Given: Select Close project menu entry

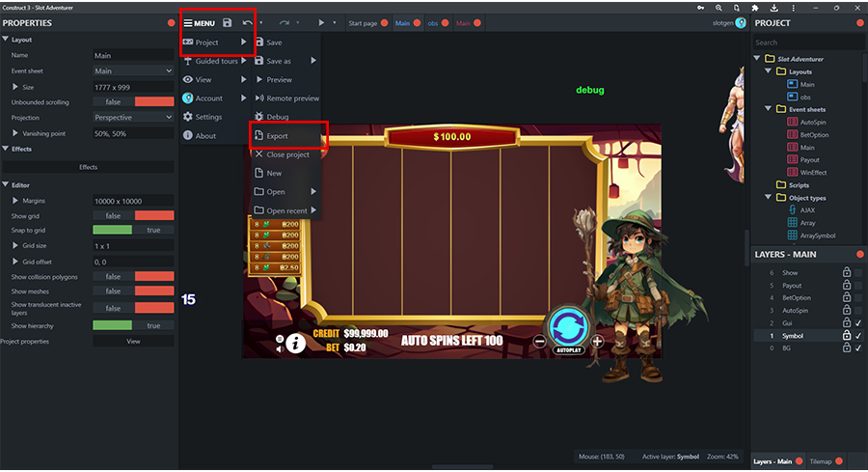Looking at the screenshot, I should pos(286,154).
